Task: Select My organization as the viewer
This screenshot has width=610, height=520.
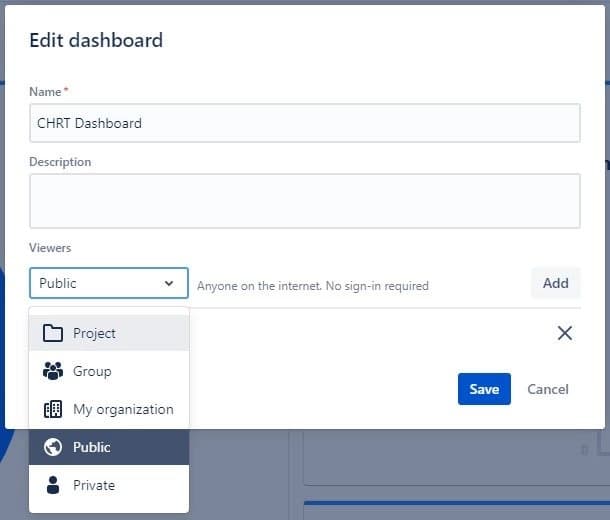Action: pos(109,409)
